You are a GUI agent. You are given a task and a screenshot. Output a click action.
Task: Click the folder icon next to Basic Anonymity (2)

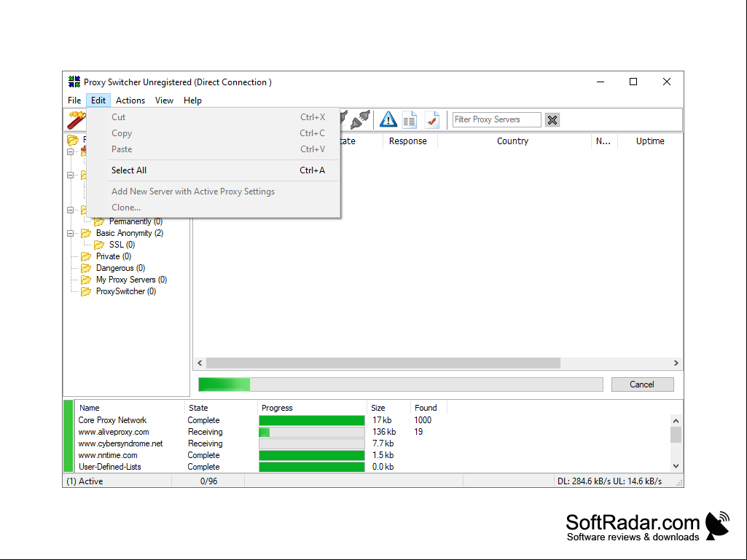pyautogui.click(x=86, y=233)
